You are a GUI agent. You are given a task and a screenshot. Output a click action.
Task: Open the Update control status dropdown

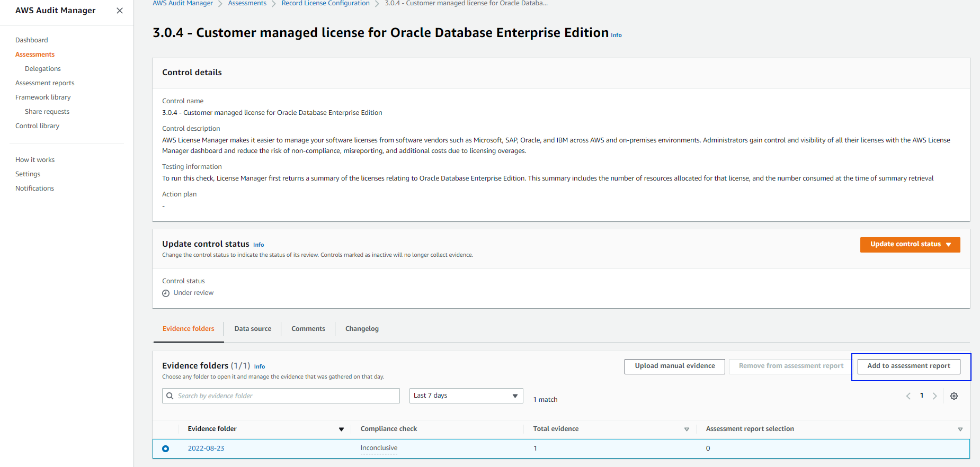(x=910, y=245)
